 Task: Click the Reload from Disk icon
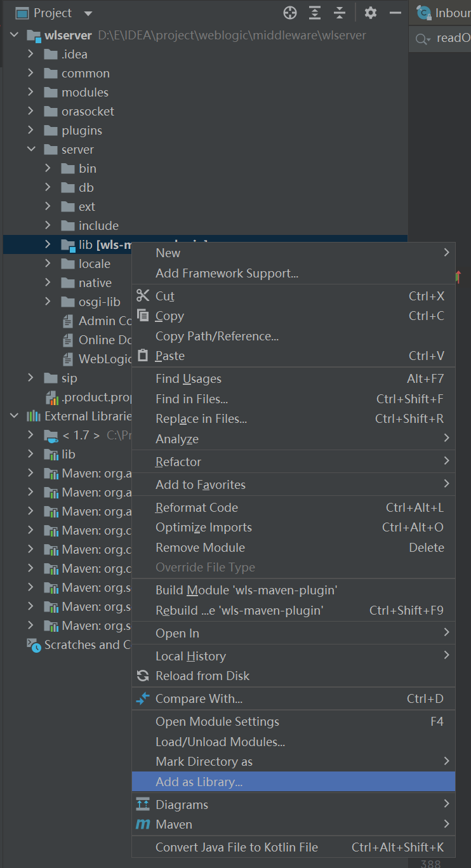[143, 676]
